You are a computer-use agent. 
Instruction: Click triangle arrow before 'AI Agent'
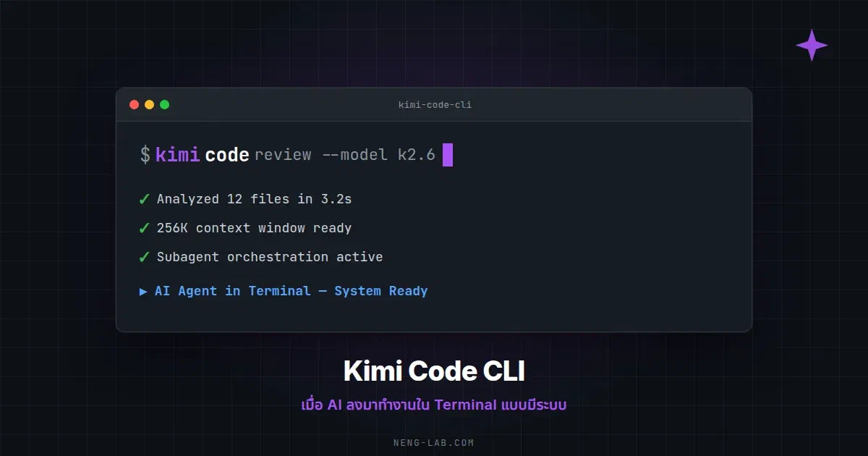(x=143, y=291)
